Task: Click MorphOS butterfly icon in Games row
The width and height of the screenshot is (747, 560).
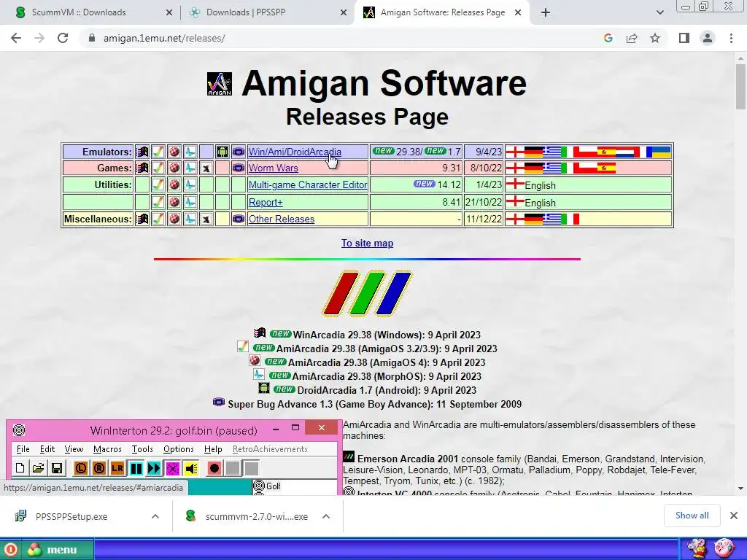Action: [190, 168]
